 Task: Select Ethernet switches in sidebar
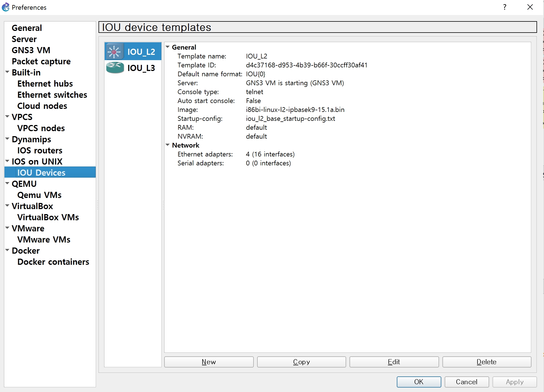52,95
